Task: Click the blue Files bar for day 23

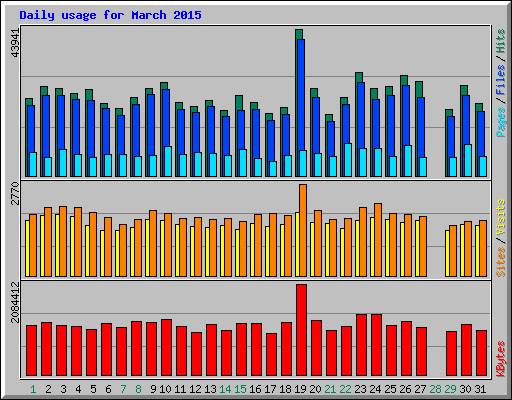Action: coord(361,115)
